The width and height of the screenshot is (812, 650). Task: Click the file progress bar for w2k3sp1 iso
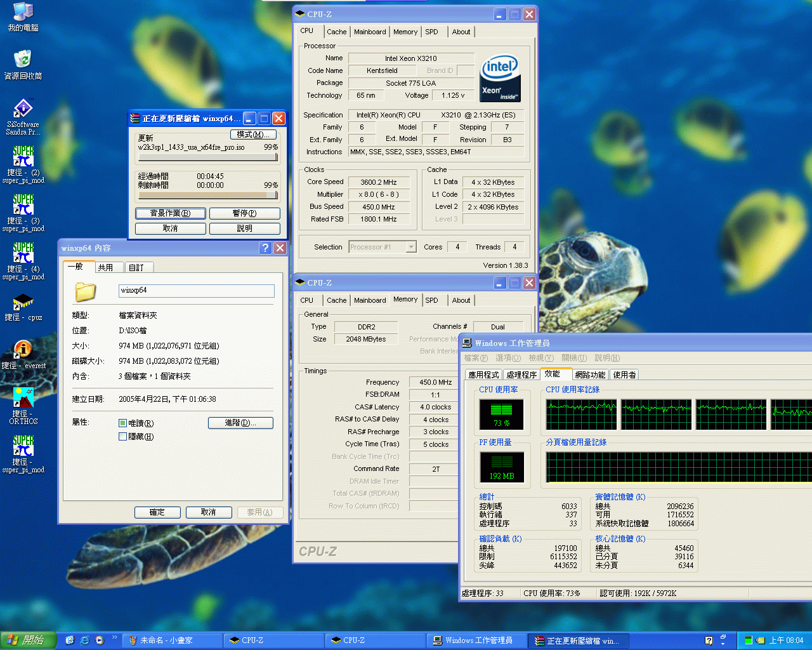[207, 157]
